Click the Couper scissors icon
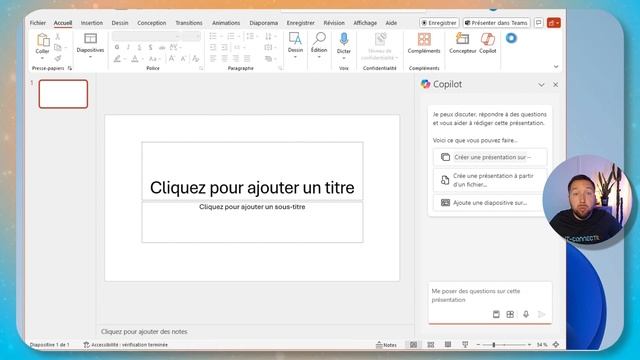The image size is (640, 360). click(58, 37)
